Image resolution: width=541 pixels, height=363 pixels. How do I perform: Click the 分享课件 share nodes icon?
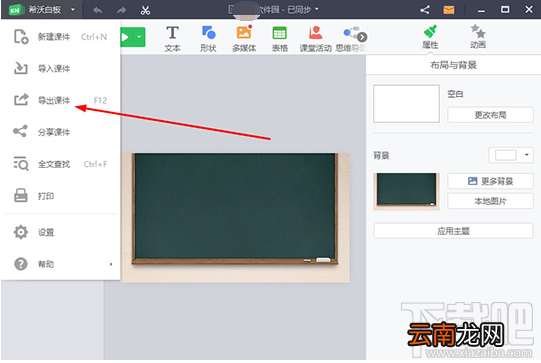coord(20,131)
